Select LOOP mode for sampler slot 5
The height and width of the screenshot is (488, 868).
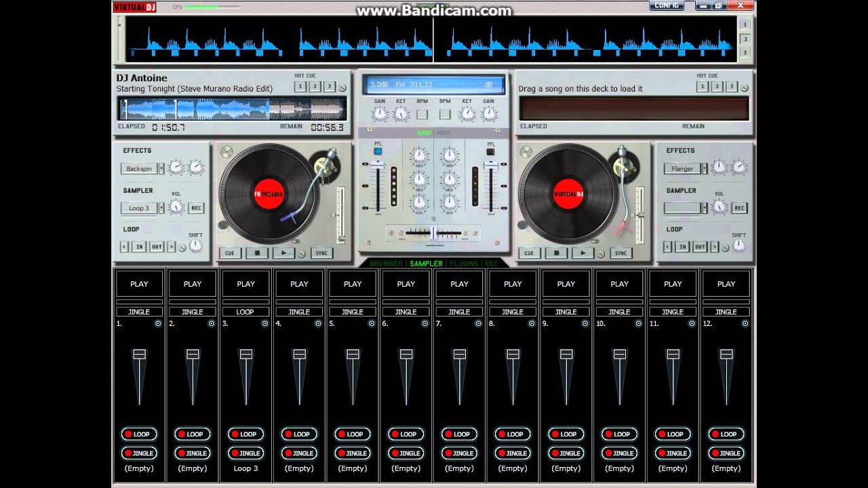353,434
